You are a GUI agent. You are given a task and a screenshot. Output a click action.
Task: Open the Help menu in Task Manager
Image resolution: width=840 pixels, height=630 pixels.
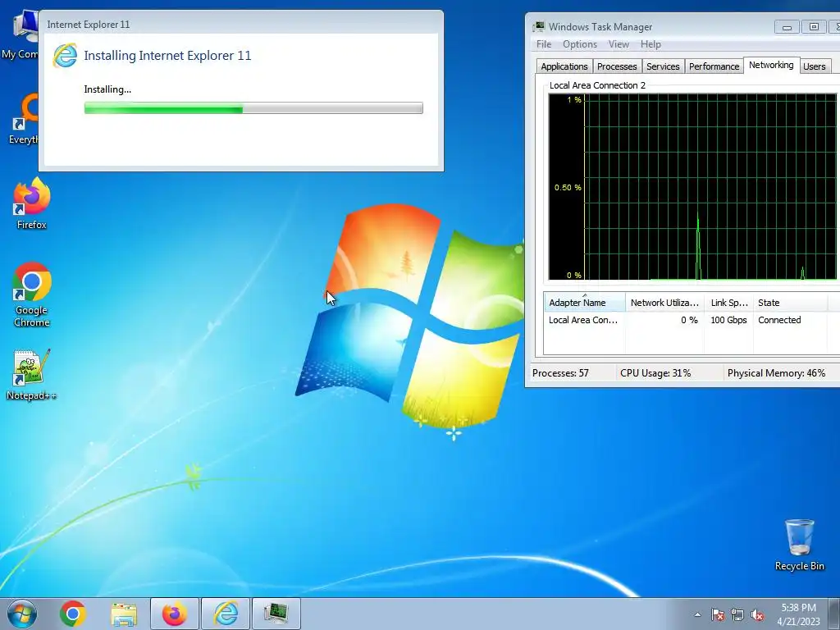[651, 44]
